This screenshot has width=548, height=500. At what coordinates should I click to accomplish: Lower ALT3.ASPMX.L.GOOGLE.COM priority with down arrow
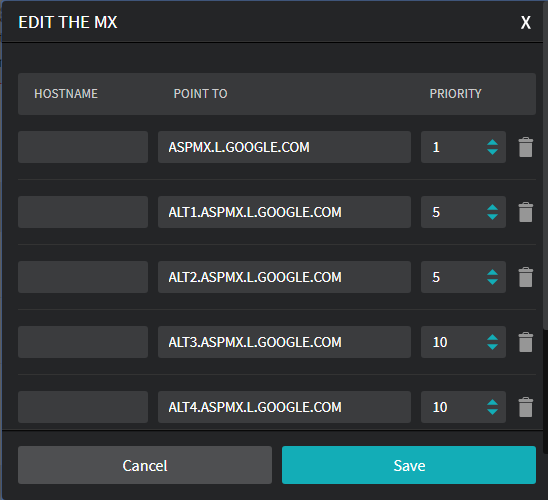pyautogui.click(x=492, y=347)
